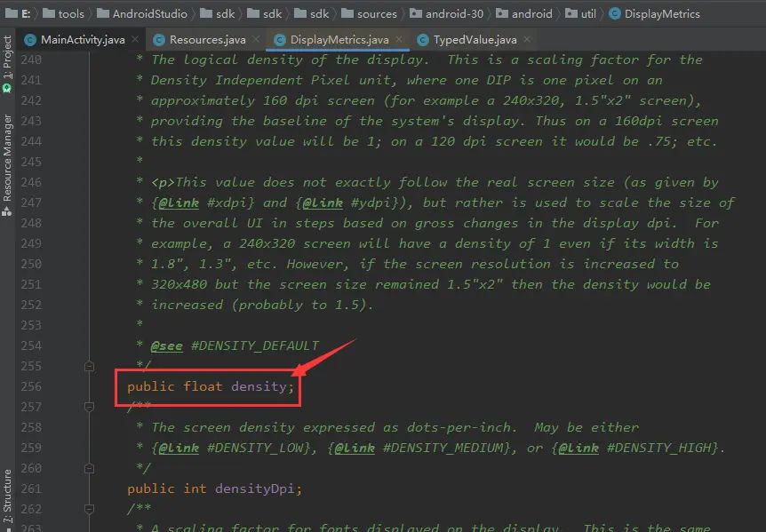Close the MainActivity.java tab
766x532 pixels.
135,39
